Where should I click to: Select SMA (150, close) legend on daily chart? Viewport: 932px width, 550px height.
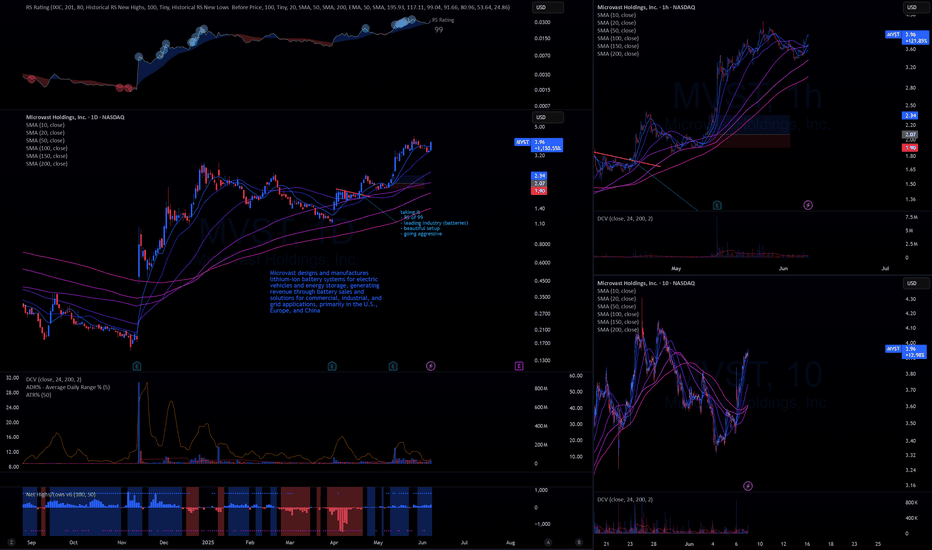coord(46,156)
